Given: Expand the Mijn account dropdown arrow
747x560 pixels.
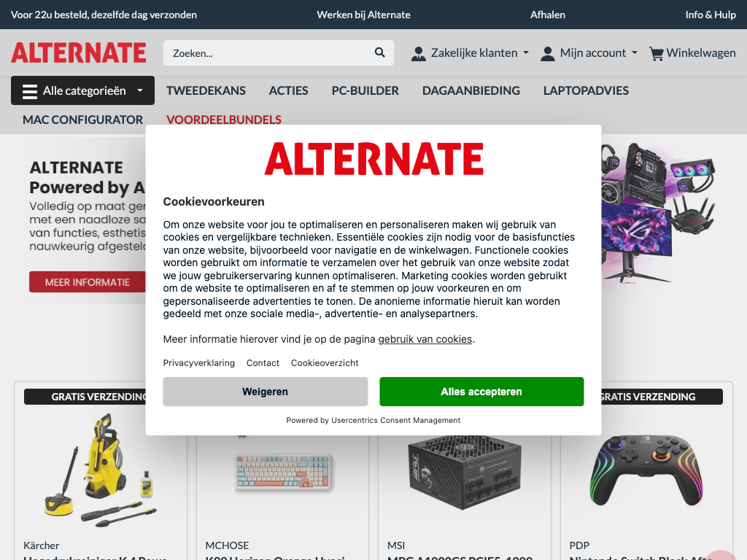Looking at the screenshot, I should point(635,52).
